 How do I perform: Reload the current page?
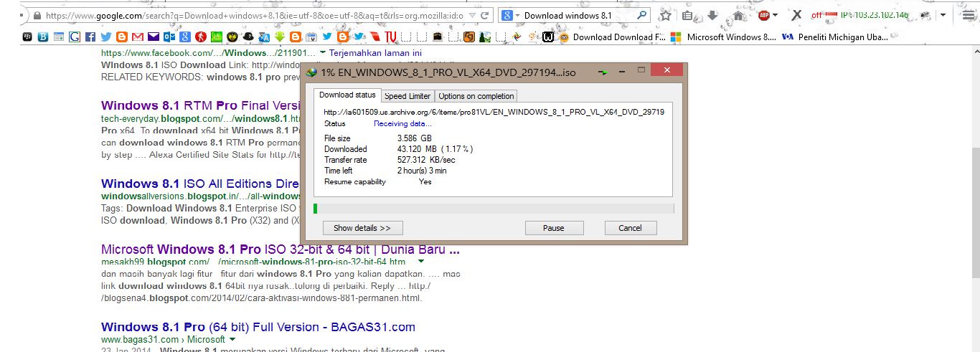486,15
